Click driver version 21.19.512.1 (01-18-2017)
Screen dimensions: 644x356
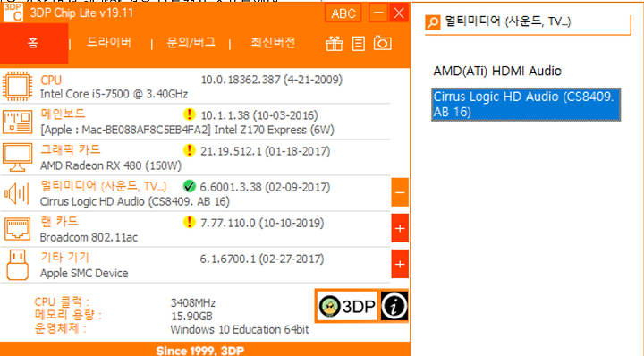coord(266,151)
